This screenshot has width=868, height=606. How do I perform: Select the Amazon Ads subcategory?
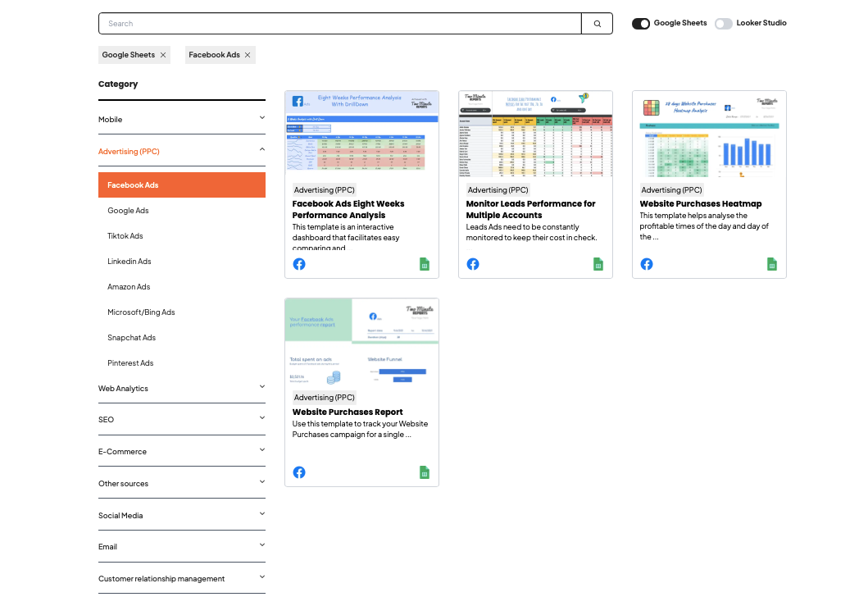(129, 287)
